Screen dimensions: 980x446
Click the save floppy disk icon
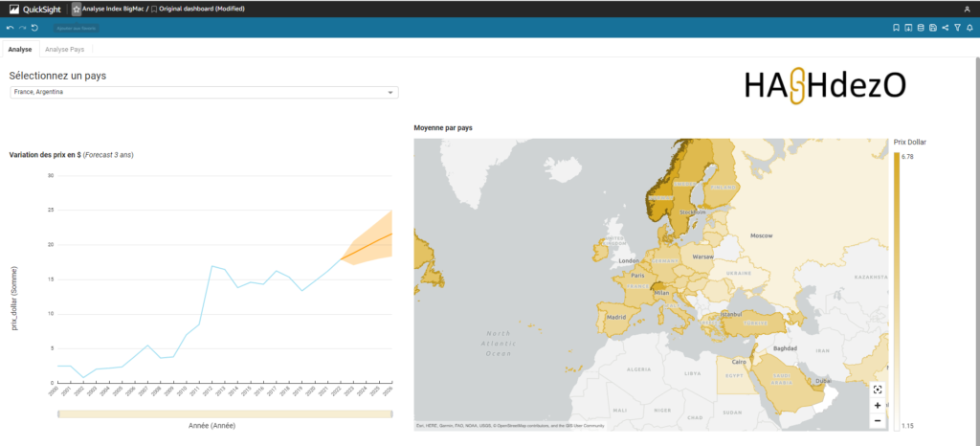pos(933,28)
